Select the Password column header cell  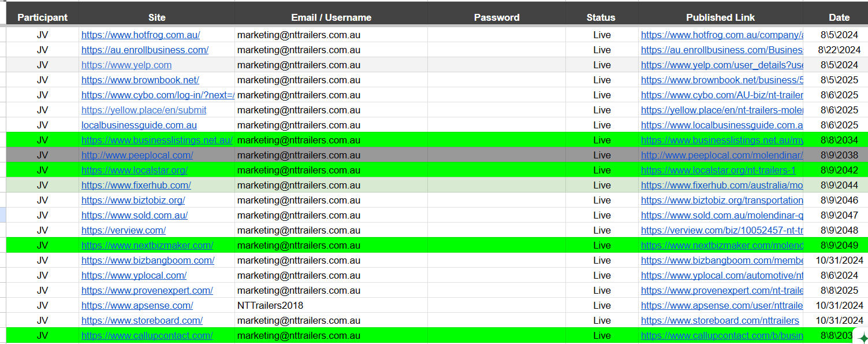pyautogui.click(x=497, y=17)
